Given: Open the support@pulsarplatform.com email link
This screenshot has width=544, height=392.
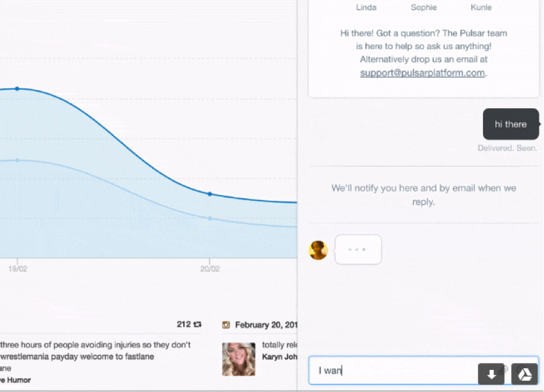Looking at the screenshot, I should pyautogui.click(x=422, y=73).
